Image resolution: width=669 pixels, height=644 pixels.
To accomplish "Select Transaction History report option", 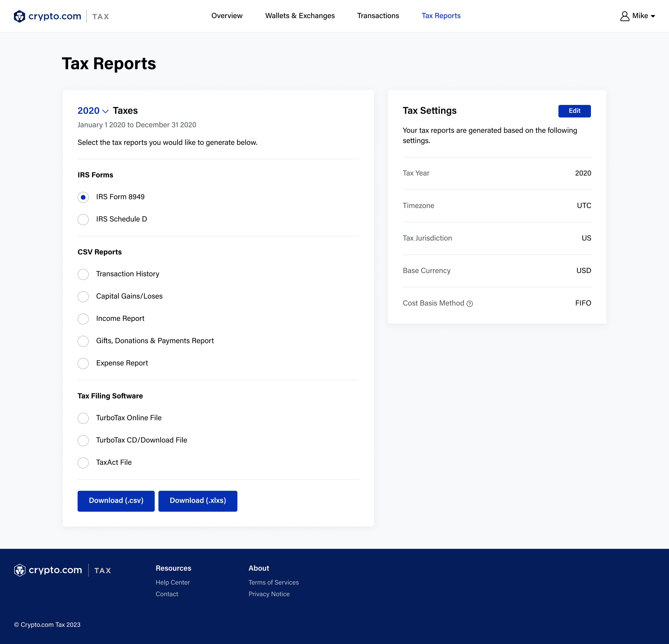I will (83, 274).
